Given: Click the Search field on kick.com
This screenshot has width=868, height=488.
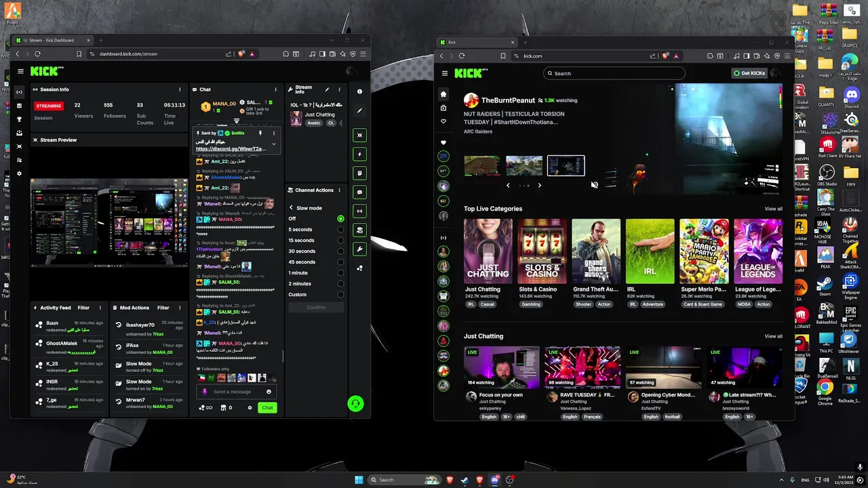Looking at the screenshot, I should point(614,73).
